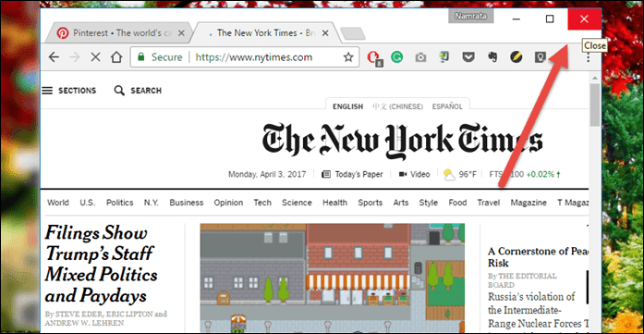Open the Politics section
644x334 pixels.
(120, 203)
